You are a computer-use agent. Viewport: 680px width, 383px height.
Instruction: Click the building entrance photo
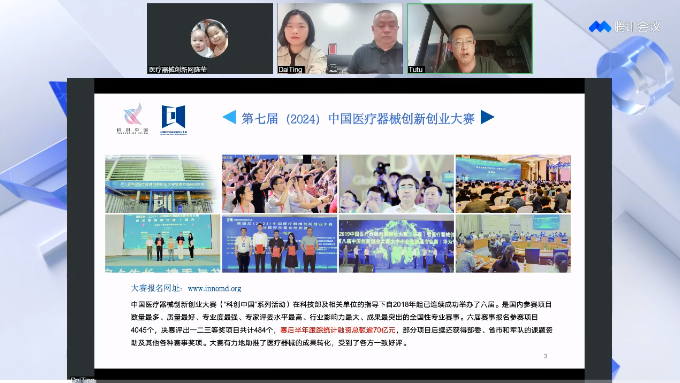[x=163, y=184]
